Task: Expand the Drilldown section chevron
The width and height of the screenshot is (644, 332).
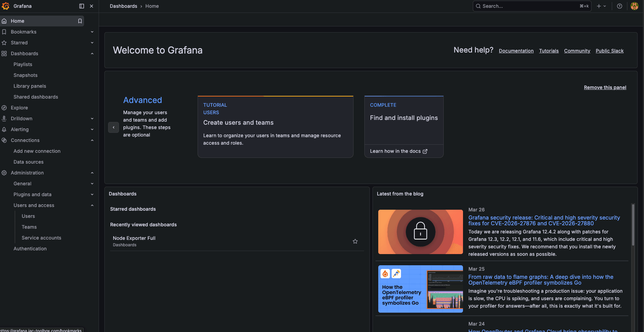Action: coord(92,119)
